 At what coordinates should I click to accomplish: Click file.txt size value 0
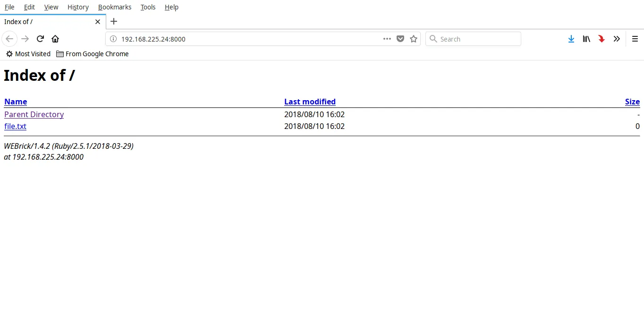[637, 126]
